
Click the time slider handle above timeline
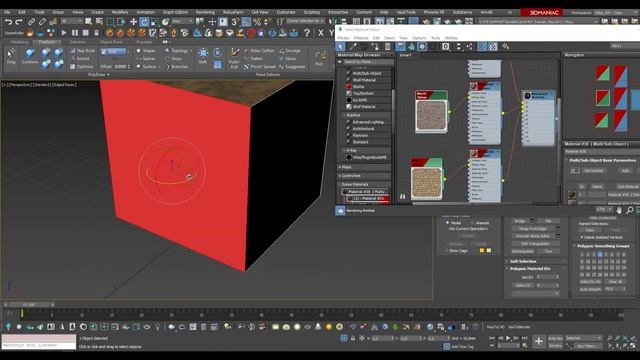(x=29, y=304)
